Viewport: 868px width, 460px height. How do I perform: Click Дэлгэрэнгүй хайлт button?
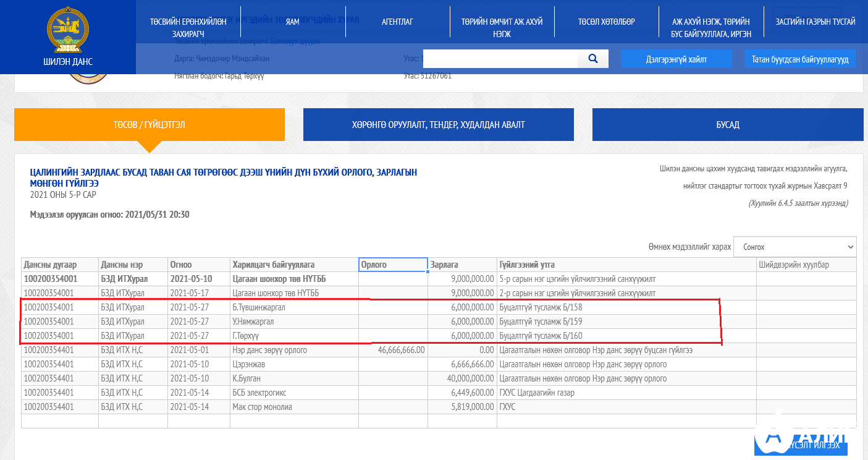(676, 59)
